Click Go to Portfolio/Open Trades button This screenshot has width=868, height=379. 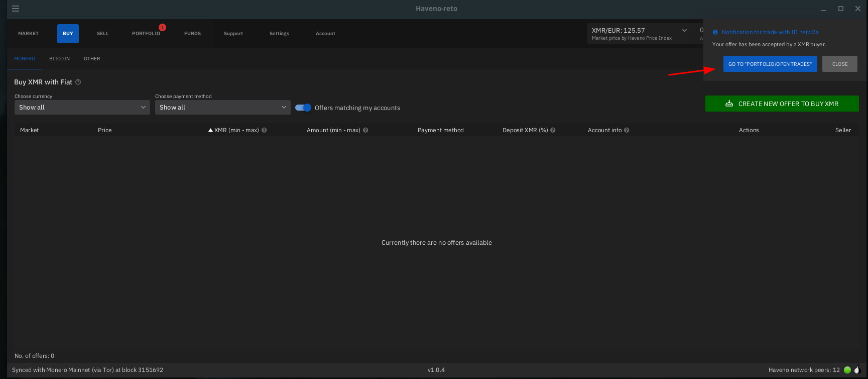click(x=770, y=64)
